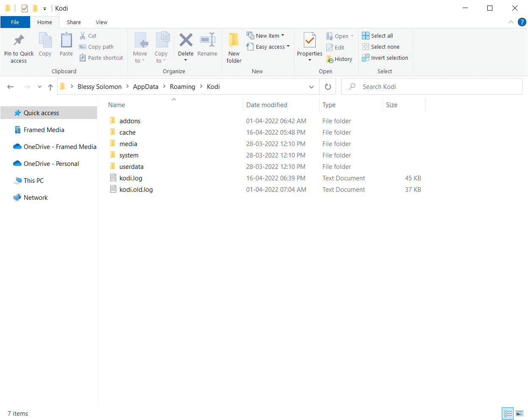Click the Paste clipboard icon

(x=66, y=41)
